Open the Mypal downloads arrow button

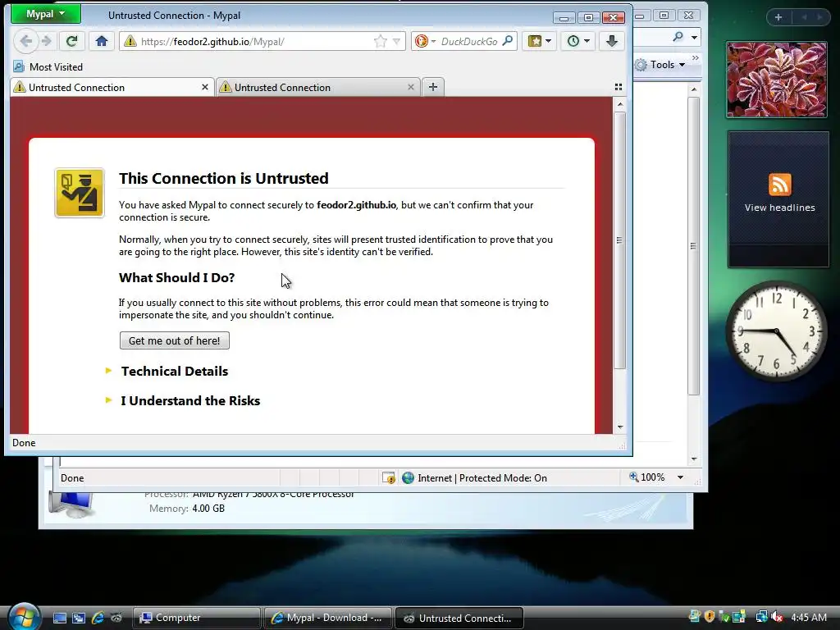(612, 41)
